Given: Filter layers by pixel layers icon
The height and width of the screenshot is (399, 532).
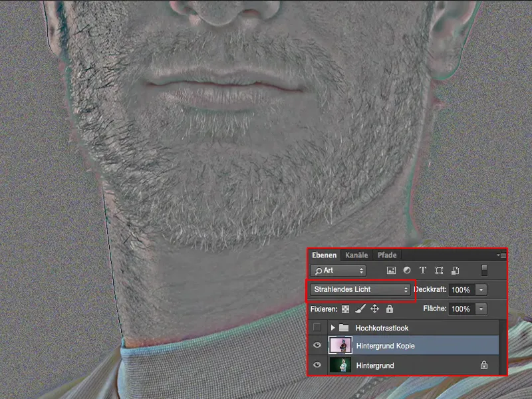Looking at the screenshot, I should coord(391,271).
